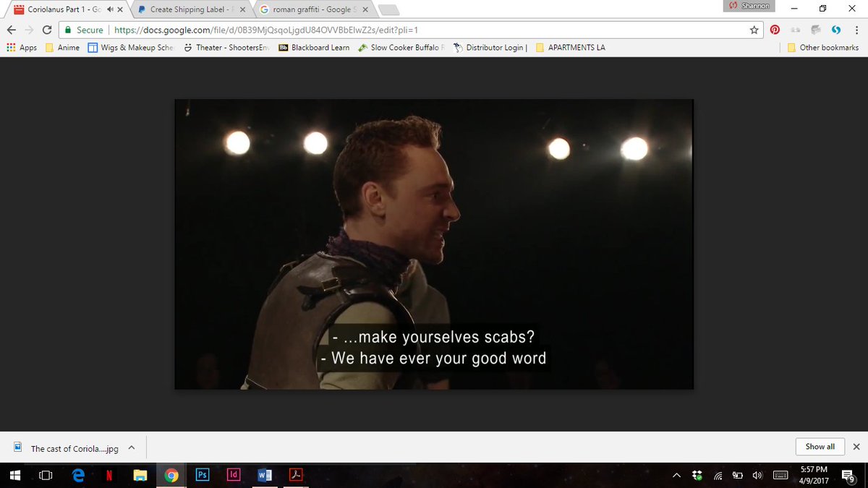Expand download options chevron for the jpg
This screenshot has height=488, width=868.
click(x=132, y=448)
